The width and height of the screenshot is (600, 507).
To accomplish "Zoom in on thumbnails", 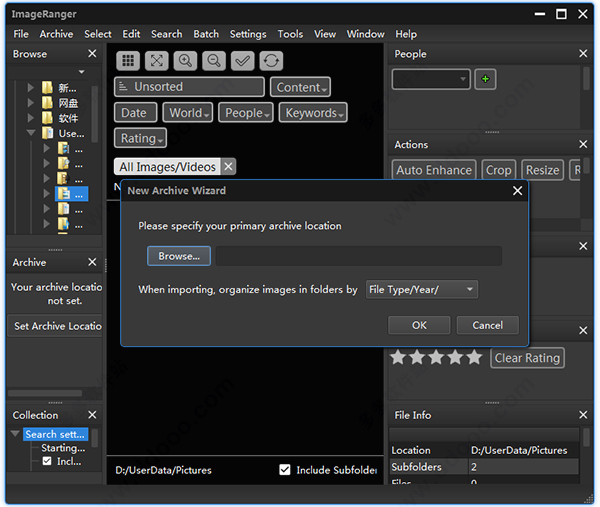I will click(x=185, y=60).
